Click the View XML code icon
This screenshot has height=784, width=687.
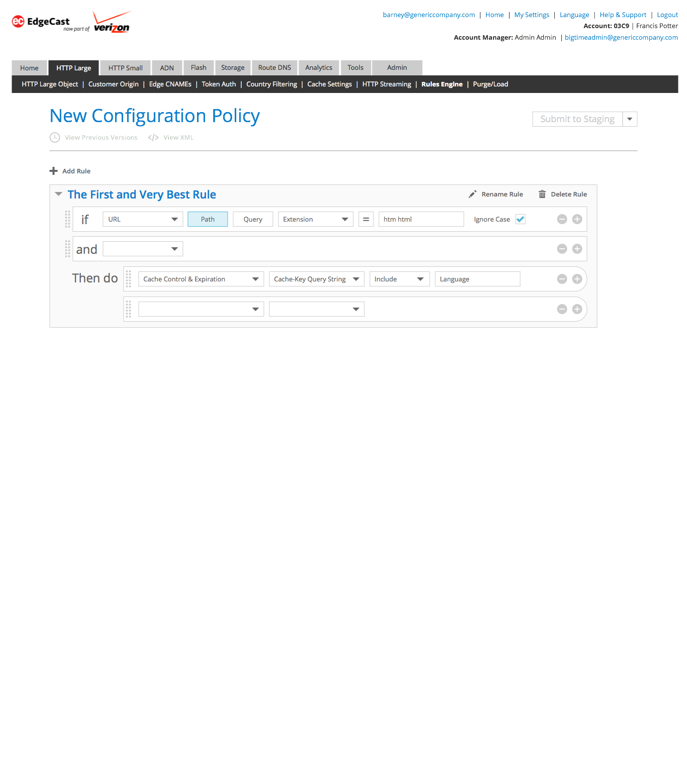pyautogui.click(x=153, y=137)
